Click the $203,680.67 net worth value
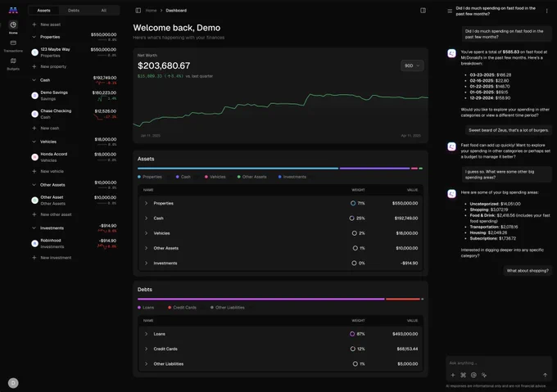The image size is (557, 392). [x=164, y=65]
